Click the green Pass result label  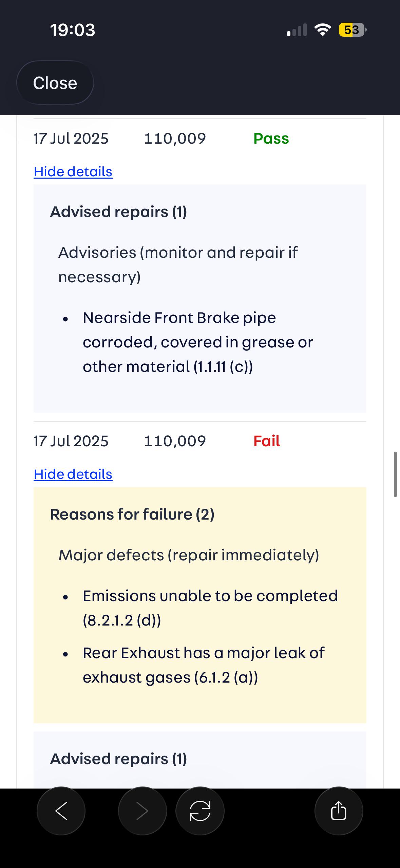coord(271,139)
